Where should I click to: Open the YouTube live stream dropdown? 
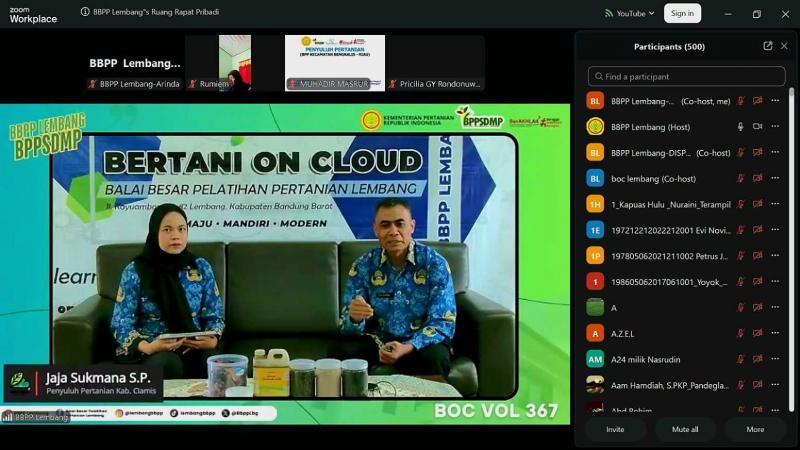(629, 13)
